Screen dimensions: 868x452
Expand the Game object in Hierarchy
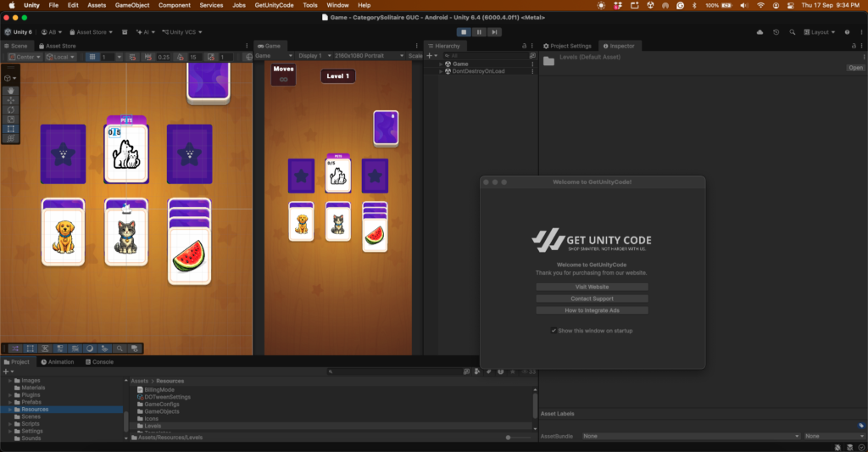point(441,64)
